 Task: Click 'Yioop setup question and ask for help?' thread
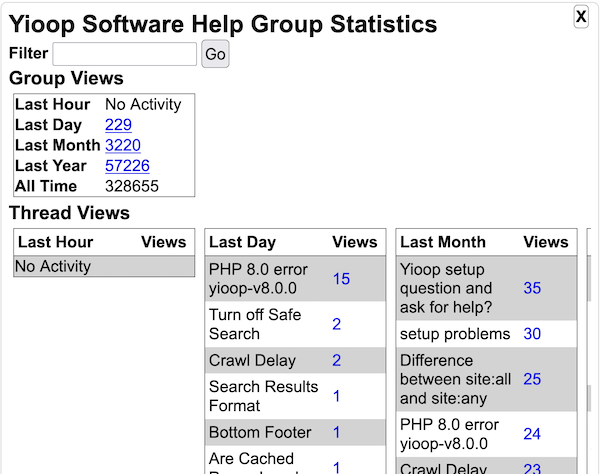446,288
